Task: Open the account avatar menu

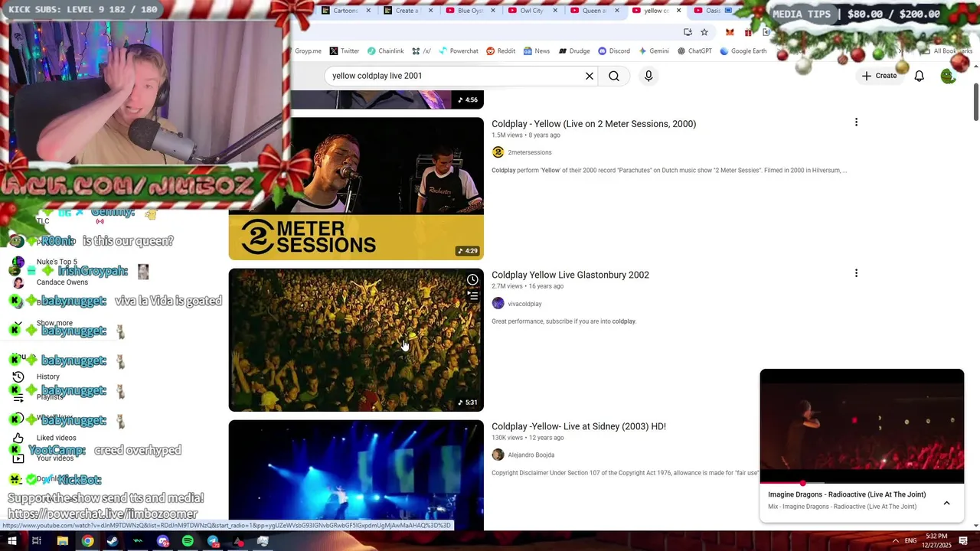Action: point(948,76)
